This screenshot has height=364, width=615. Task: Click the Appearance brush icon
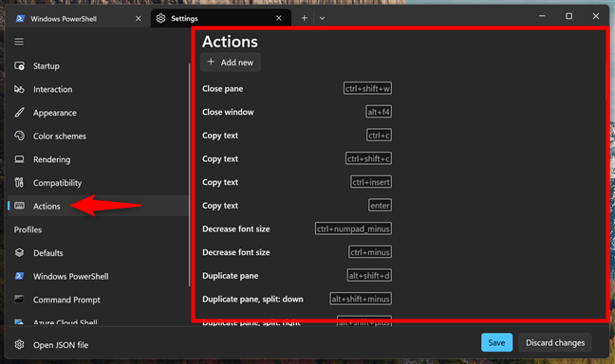point(19,113)
